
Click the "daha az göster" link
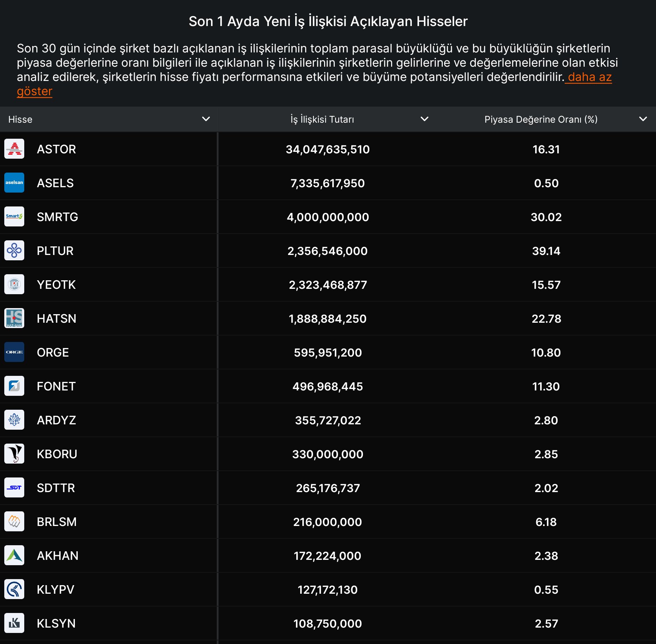pos(590,77)
